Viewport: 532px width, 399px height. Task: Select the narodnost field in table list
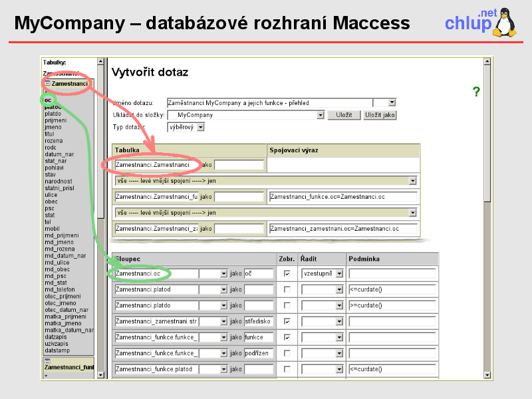(x=59, y=182)
